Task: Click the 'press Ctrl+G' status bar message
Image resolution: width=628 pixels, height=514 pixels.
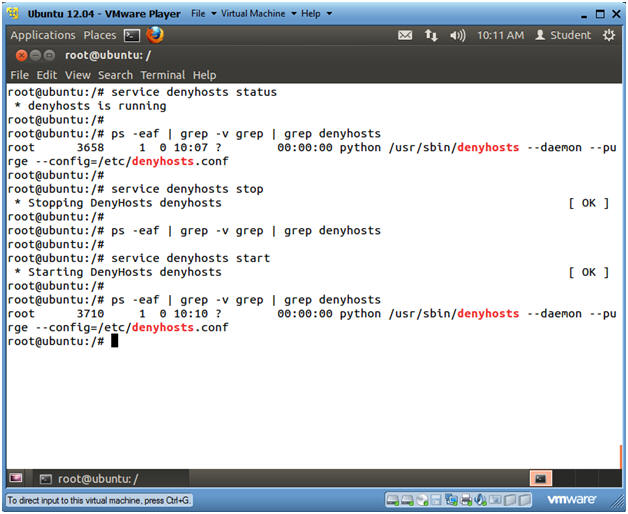Action: (x=99, y=500)
